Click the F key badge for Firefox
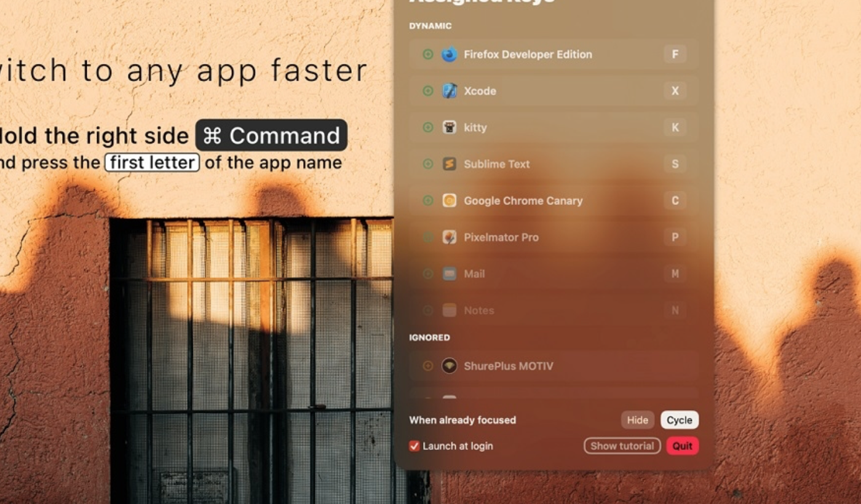Screen dimensions: 861x504 click(x=675, y=54)
